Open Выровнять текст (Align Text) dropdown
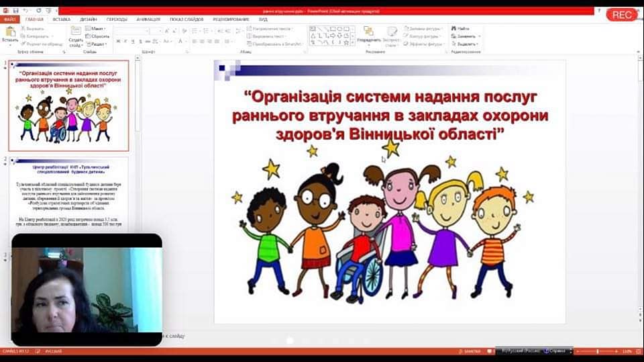The height and width of the screenshot is (362, 644). [x=267, y=36]
